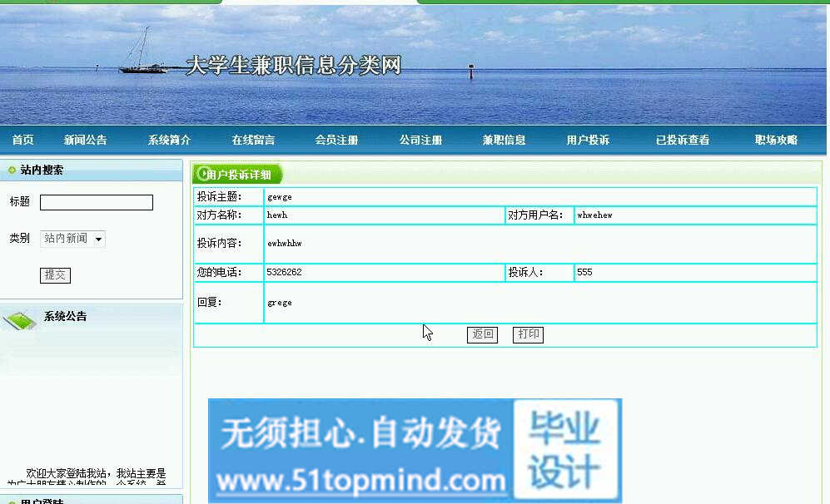The width and height of the screenshot is (830, 504).
Task: Click the 打印 button
Action: tap(528, 334)
